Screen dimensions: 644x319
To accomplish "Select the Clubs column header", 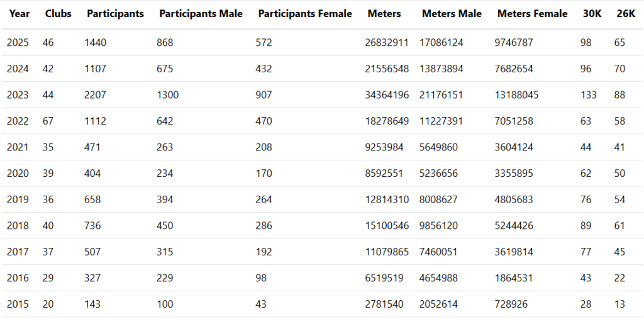I will pyautogui.click(x=58, y=14).
